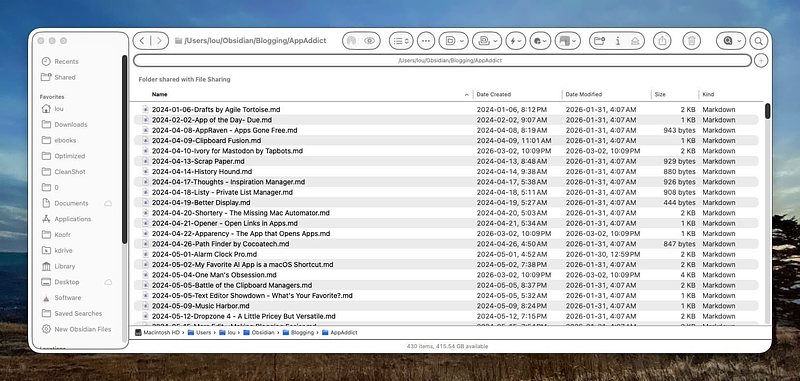Select 2024-05-09-Music Harbor.md file
The height and width of the screenshot is (381, 800).
click(x=445, y=306)
